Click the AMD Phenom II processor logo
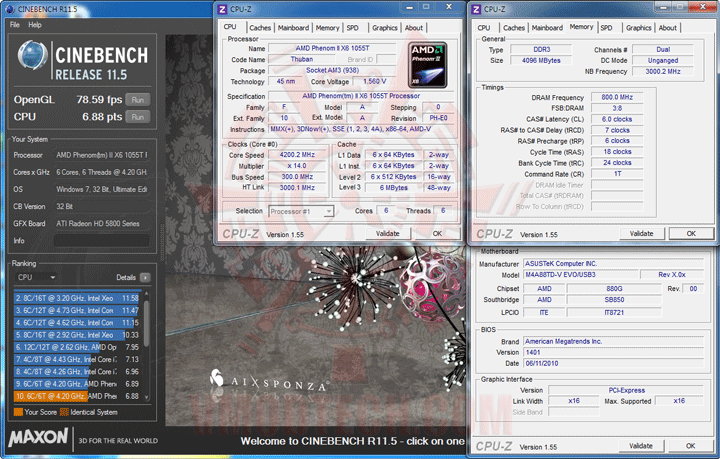This screenshot has width=720, height=459. [428, 65]
